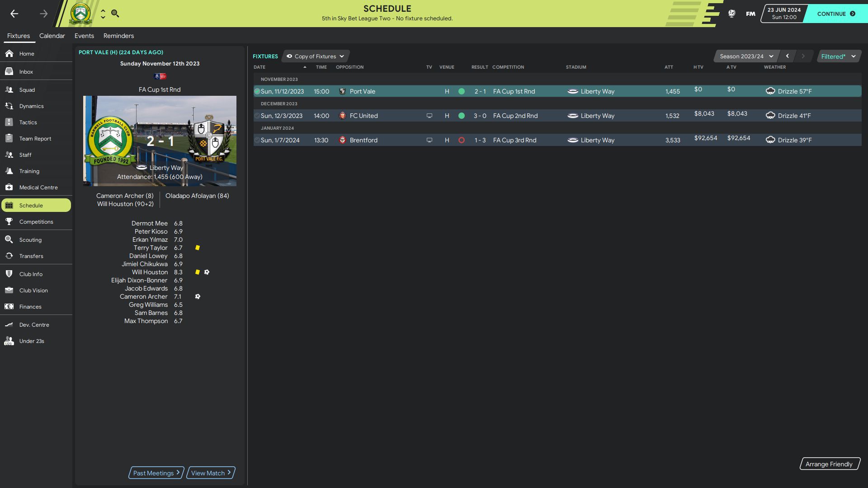868x488 pixels.
Task: Select player Will Houston in ratings list
Action: [x=150, y=272]
